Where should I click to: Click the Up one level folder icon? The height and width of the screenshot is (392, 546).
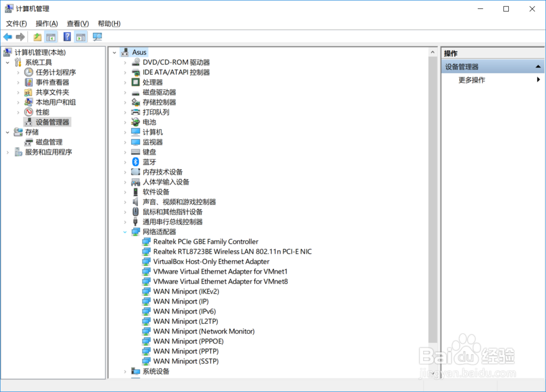pos(37,37)
